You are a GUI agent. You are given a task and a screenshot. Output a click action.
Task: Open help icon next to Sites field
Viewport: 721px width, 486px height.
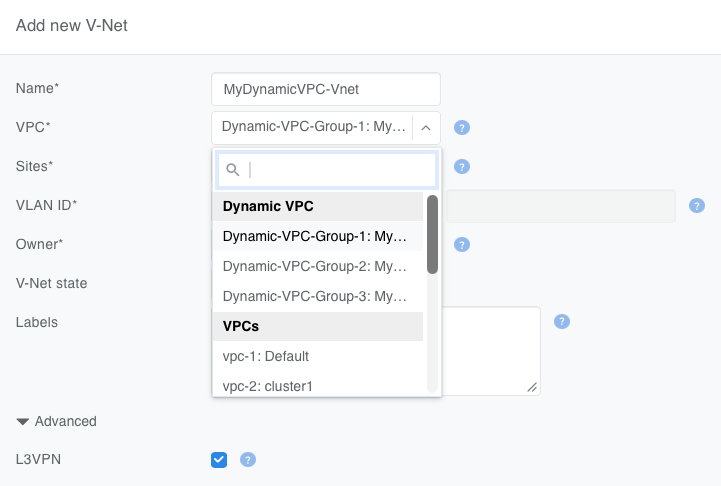[x=462, y=166]
